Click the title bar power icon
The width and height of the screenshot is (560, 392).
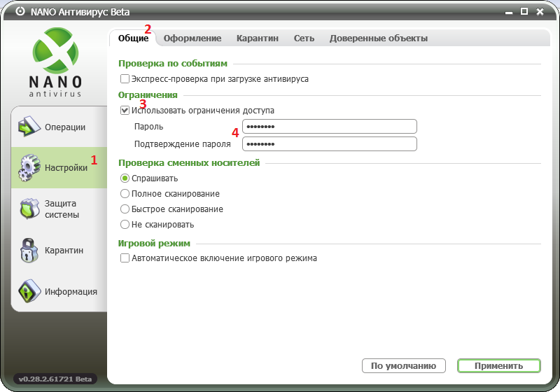click(20, 12)
